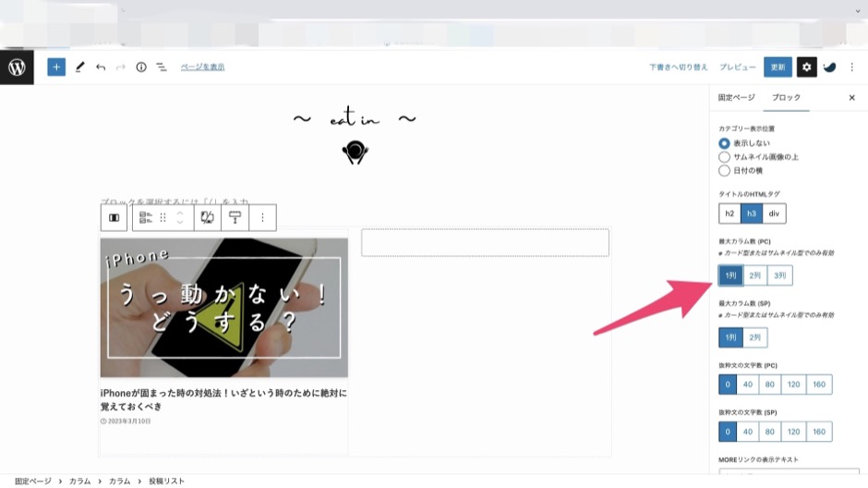
Task: Click first カラム breadcrumb item
Action: click(79, 481)
